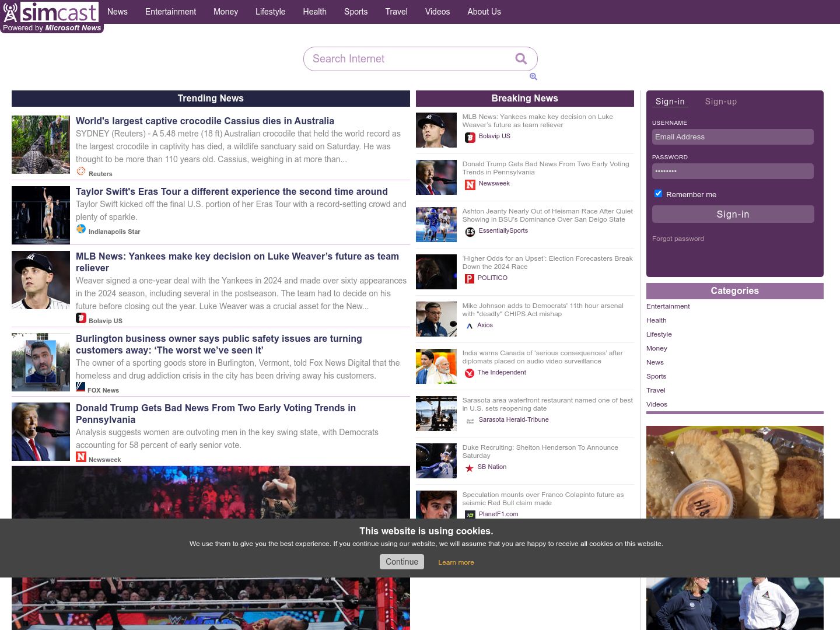The height and width of the screenshot is (630, 840).
Task: Switch to the Sign-up tab
Action: [x=721, y=101]
